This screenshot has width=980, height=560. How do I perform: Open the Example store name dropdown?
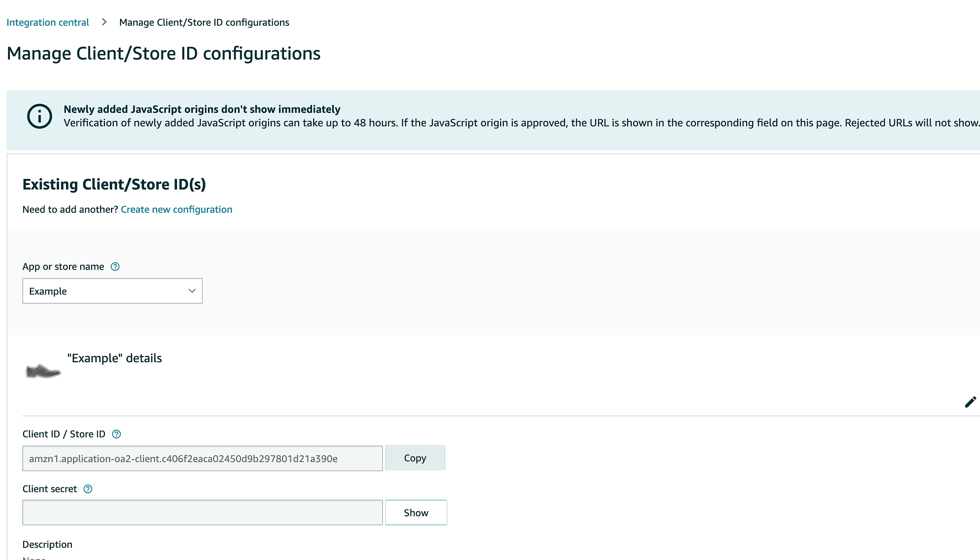[x=112, y=291]
